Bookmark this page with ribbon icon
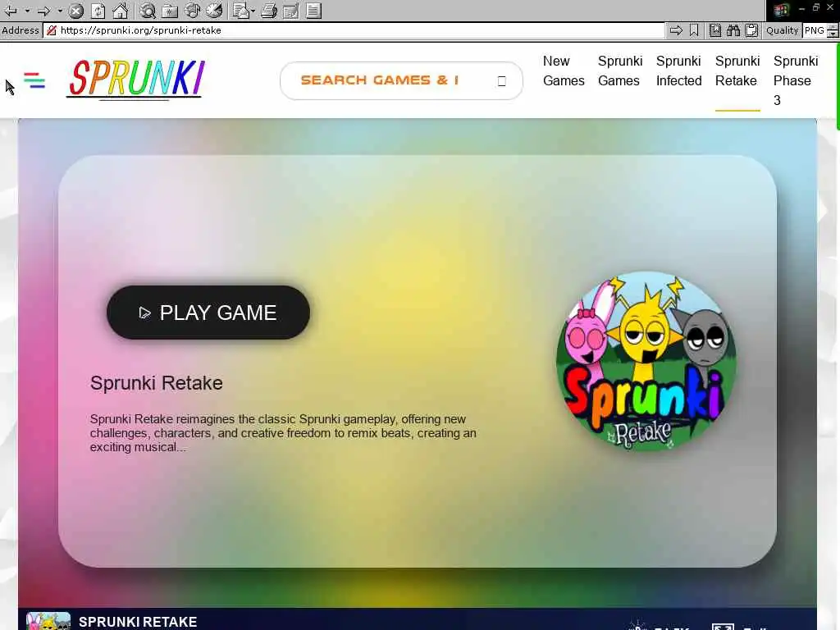Viewport: 840px width, 630px height. [x=694, y=30]
